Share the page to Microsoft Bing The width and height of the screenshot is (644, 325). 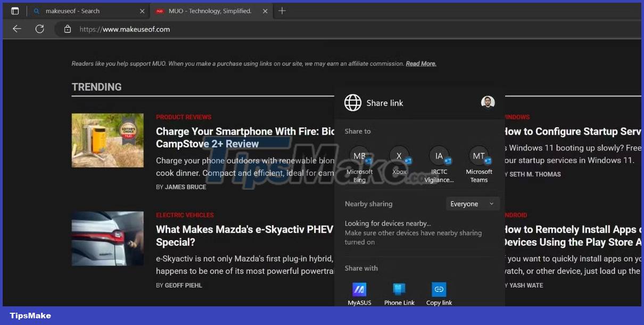tap(359, 156)
